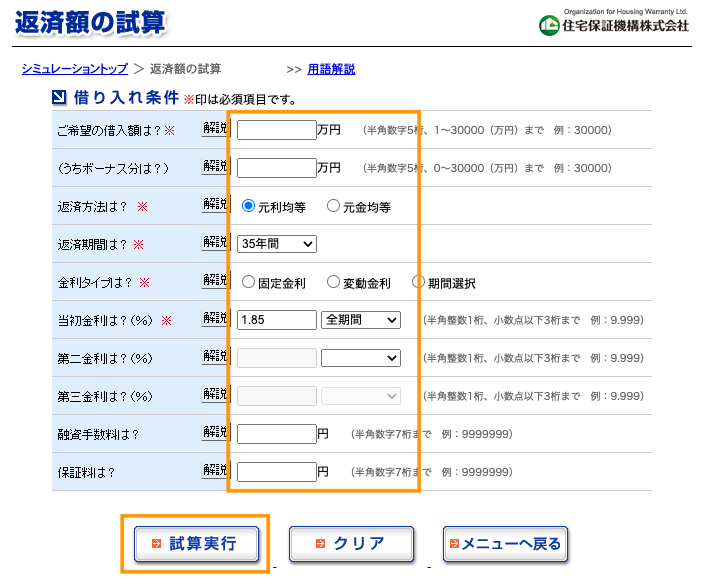Reset the form with クリア button
The image size is (701, 582).
point(351,544)
